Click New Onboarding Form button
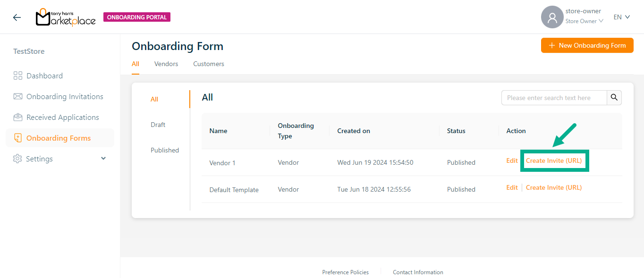The width and height of the screenshot is (644, 278). tap(587, 45)
